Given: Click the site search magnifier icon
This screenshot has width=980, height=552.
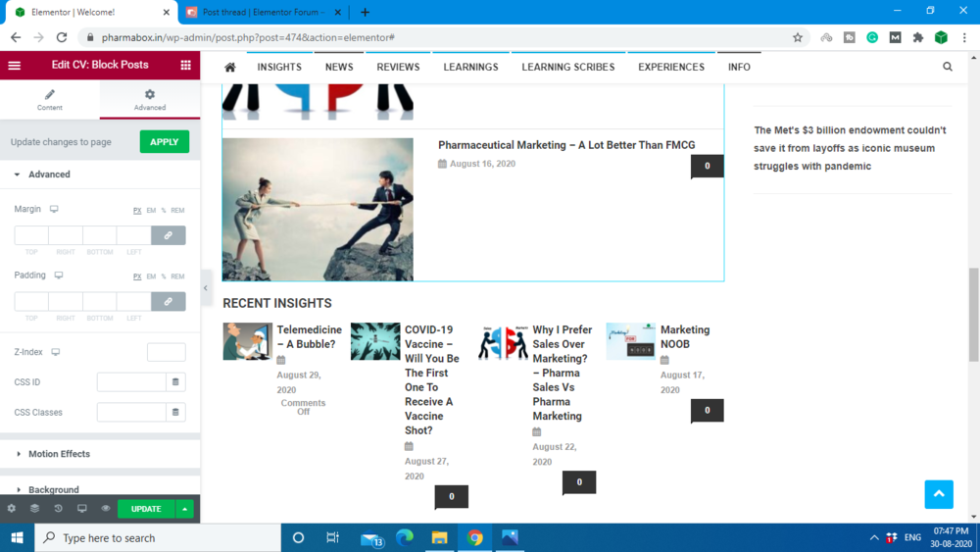Looking at the screenshot, I should point(948,67).
